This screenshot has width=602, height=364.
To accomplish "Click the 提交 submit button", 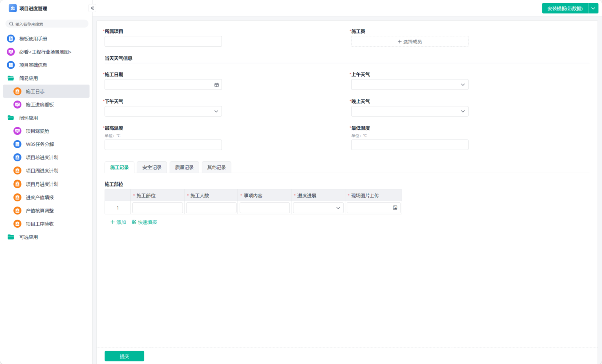I will [x=124, y=356].
